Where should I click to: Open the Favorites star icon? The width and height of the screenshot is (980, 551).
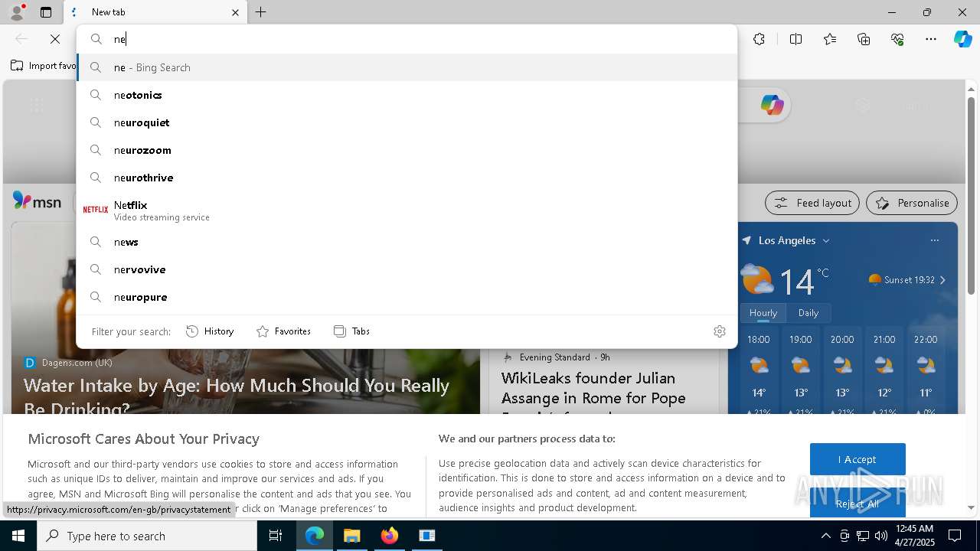[830, 39]
